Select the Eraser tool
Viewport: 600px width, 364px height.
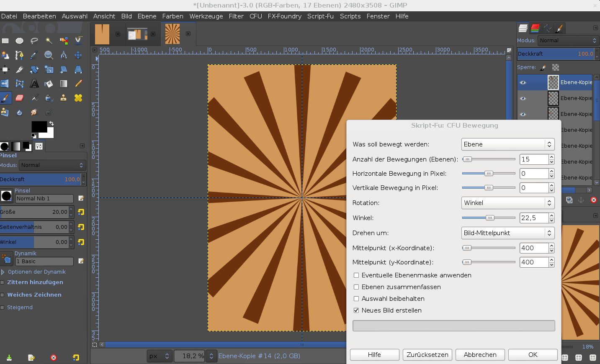[20, 98]
